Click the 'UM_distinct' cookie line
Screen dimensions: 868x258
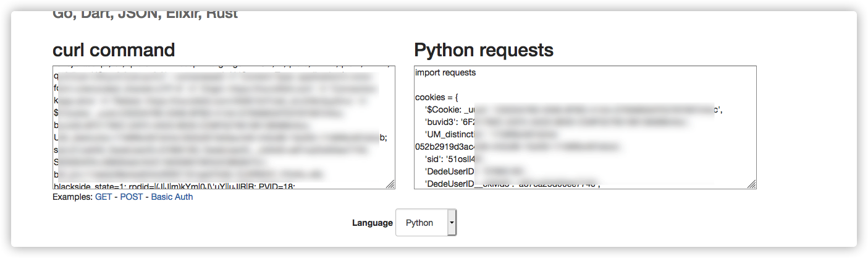click(x=452, y=134)
